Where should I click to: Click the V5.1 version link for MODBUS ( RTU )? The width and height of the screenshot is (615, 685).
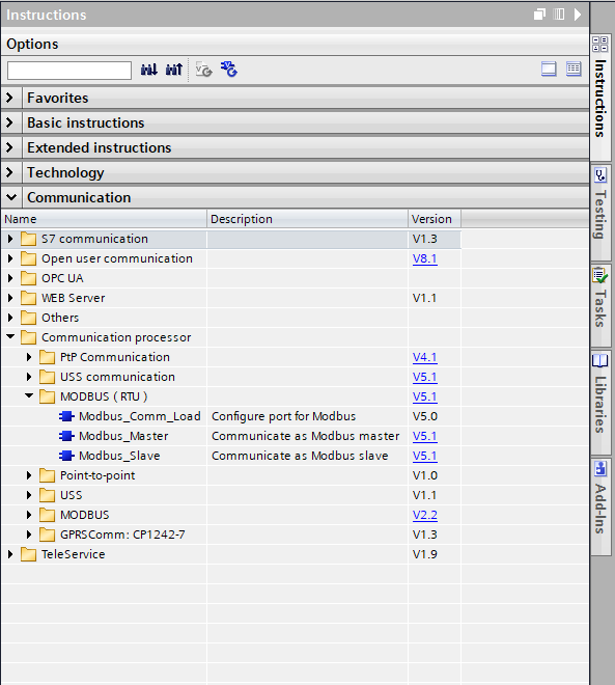[425, 397]
